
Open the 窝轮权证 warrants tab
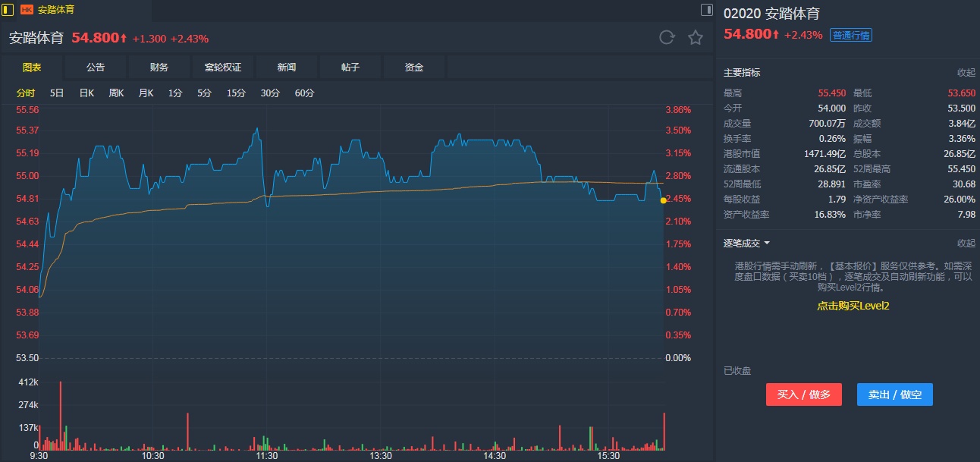223,67
